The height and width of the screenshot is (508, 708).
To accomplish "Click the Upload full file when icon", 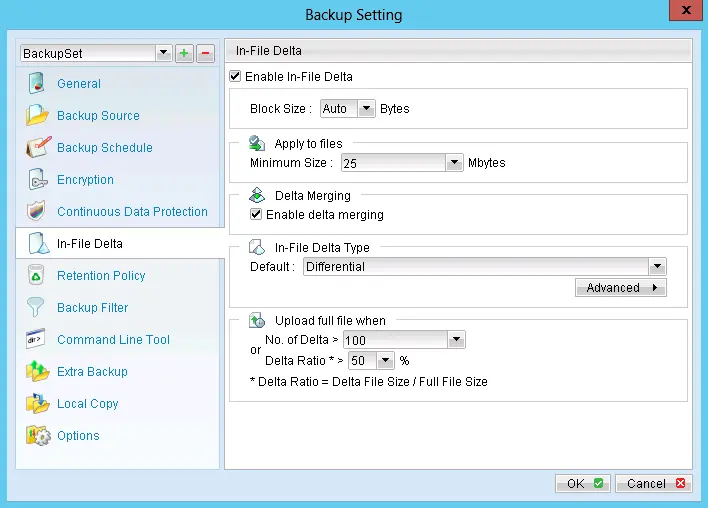I will [257, 320].
